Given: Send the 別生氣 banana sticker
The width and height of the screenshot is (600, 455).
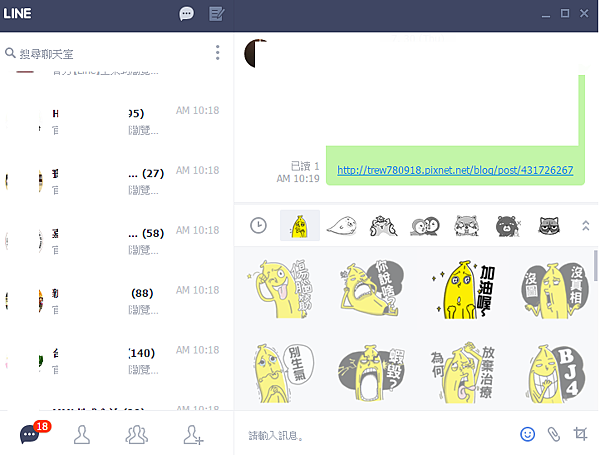Looking at the screenshot, I should click(x=283, y=373).
